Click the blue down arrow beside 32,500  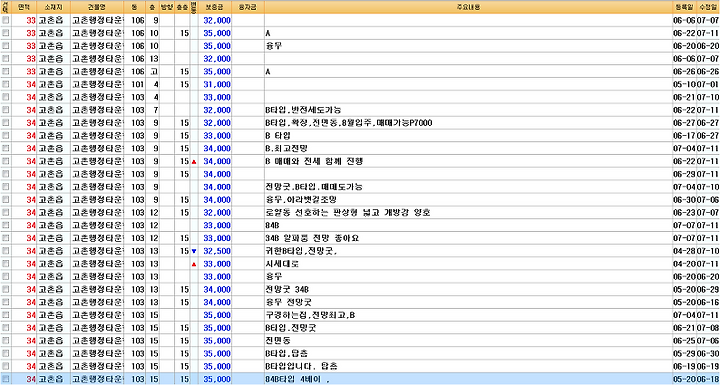[x=194, y=251]
